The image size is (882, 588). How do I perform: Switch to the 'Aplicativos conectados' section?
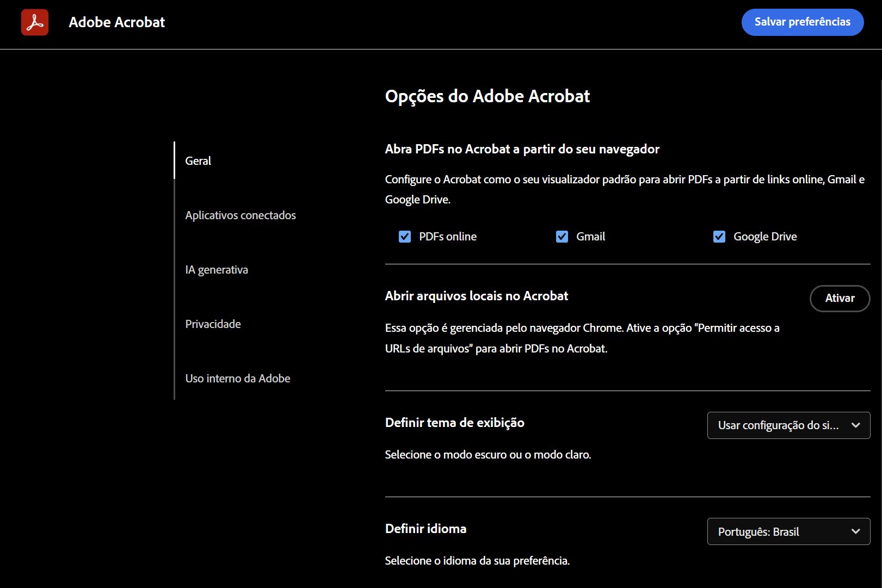240,215
